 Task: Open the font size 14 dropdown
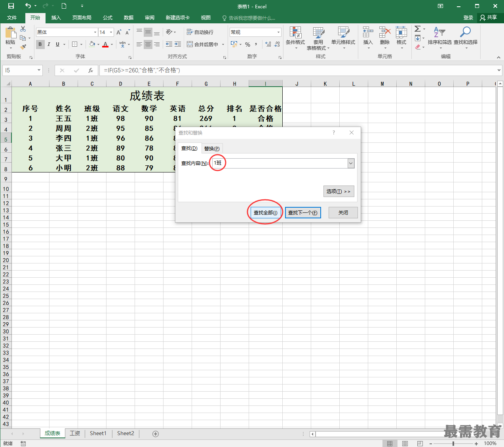111,32
